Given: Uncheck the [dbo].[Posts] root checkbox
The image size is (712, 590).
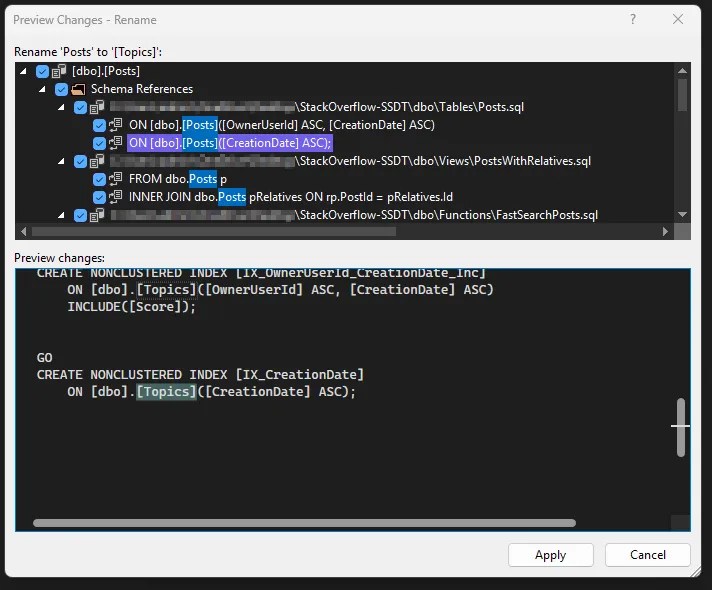Looking at the screenshot, I should pyautogui.click(x=42, y=72).
